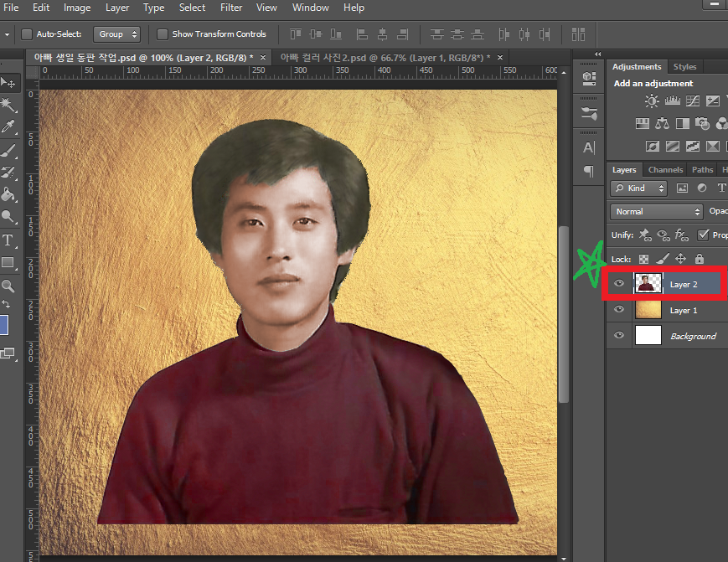Open the Auto-Select Group dropdown
This screenshot has height=562, width=728.
click(116, 34)
